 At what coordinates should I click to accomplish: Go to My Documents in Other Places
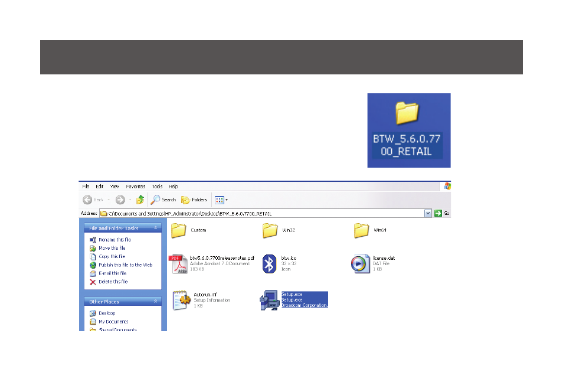click(x=113, y=322)
